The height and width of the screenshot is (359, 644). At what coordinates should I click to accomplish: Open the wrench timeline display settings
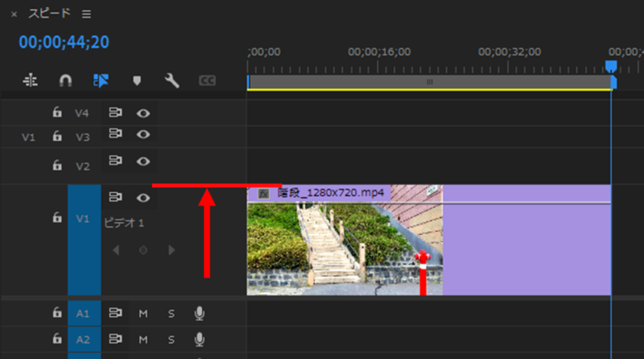tap(172, 81)
